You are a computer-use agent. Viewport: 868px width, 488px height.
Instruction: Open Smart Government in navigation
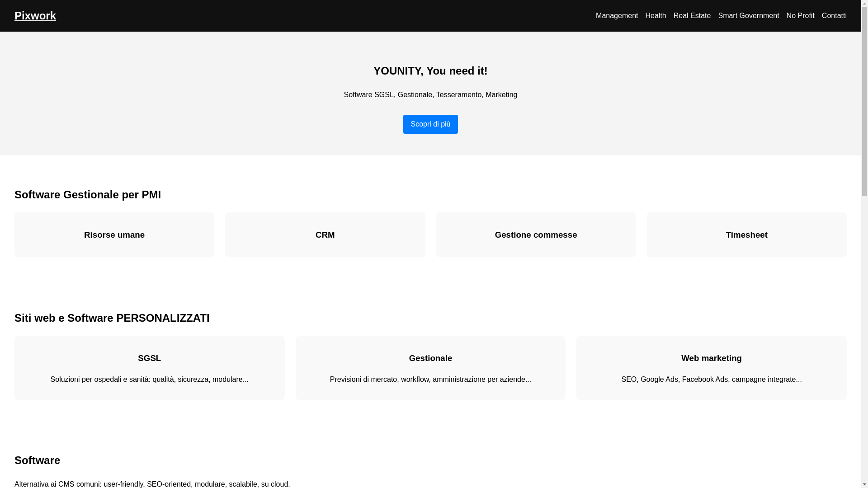(748, 16)
